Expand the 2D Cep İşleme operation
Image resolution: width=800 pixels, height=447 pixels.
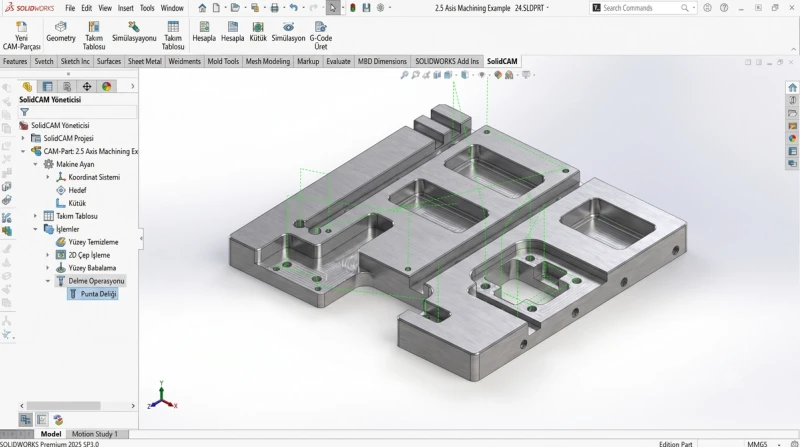click(48, 255)
